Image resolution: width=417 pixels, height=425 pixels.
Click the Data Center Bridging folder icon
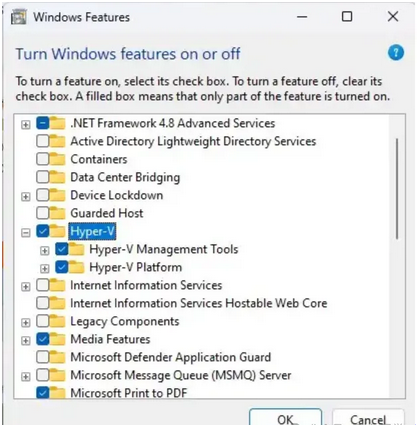click(x=58, y=177)
